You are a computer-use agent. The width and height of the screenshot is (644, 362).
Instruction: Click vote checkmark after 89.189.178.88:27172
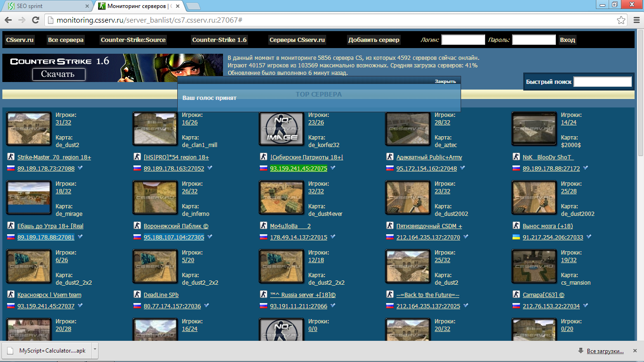click(x=586, y=168)
